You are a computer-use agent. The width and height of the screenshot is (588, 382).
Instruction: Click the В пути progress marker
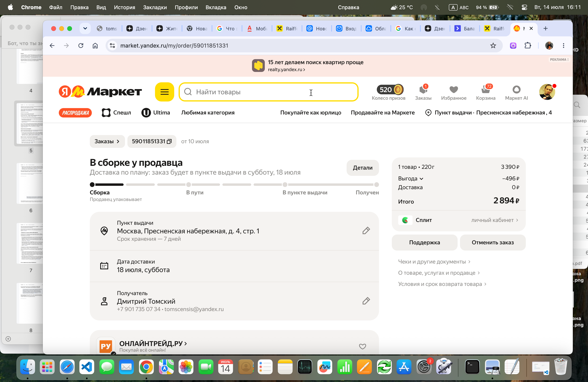(189, 185)
